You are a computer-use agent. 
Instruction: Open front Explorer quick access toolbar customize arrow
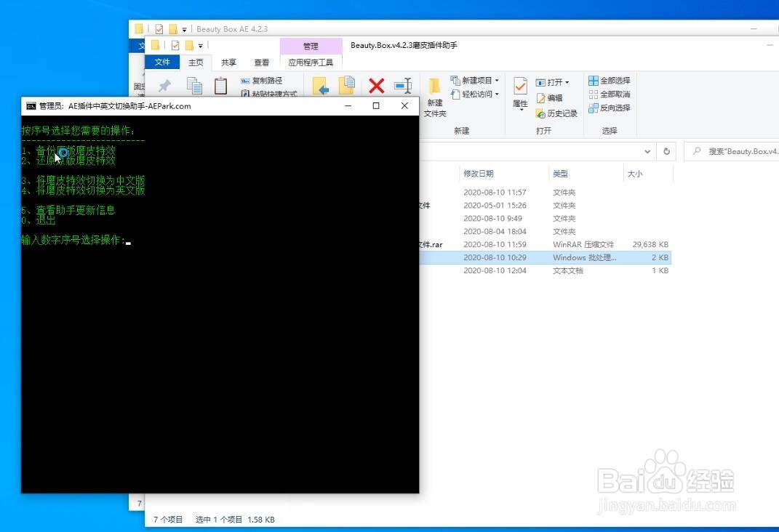(200, 46)
